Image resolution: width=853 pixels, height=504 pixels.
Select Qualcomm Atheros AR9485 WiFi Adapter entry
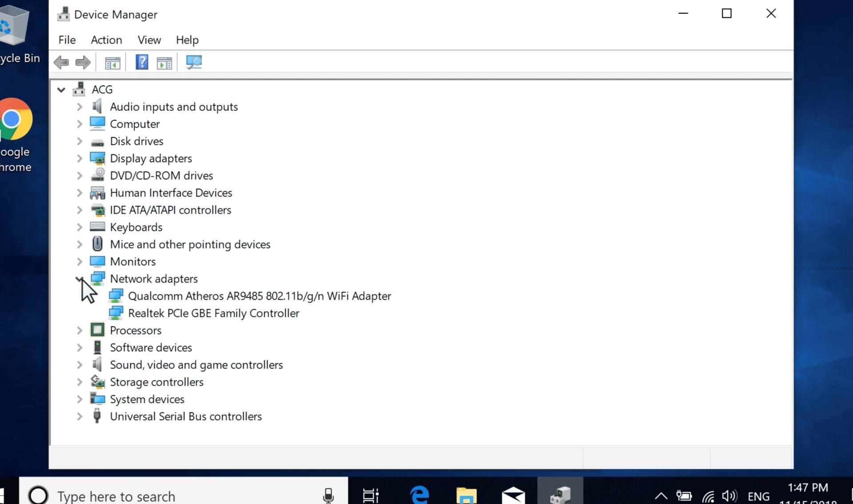point(259,295)
